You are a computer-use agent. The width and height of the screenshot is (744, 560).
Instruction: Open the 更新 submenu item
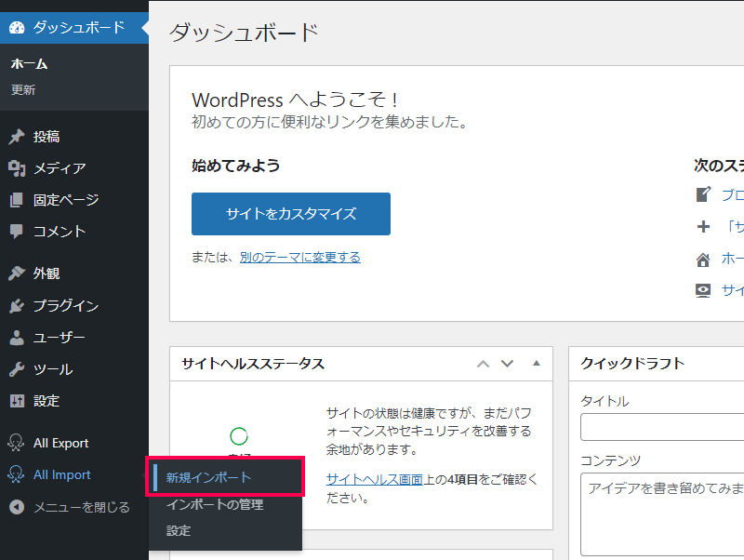click(23, 89)
